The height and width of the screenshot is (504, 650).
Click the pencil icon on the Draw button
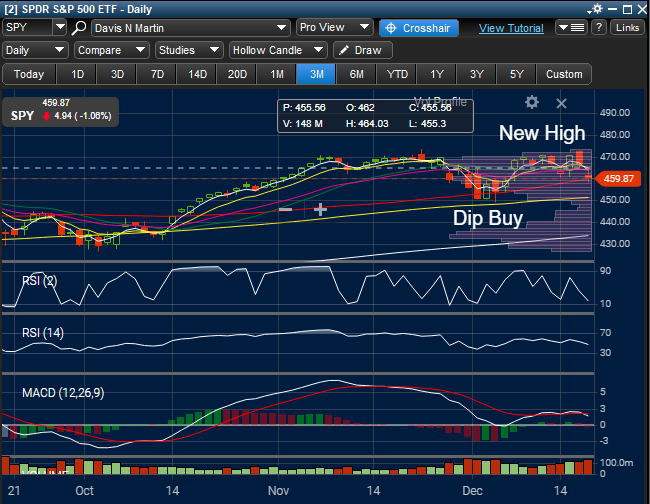click(343, 51)
